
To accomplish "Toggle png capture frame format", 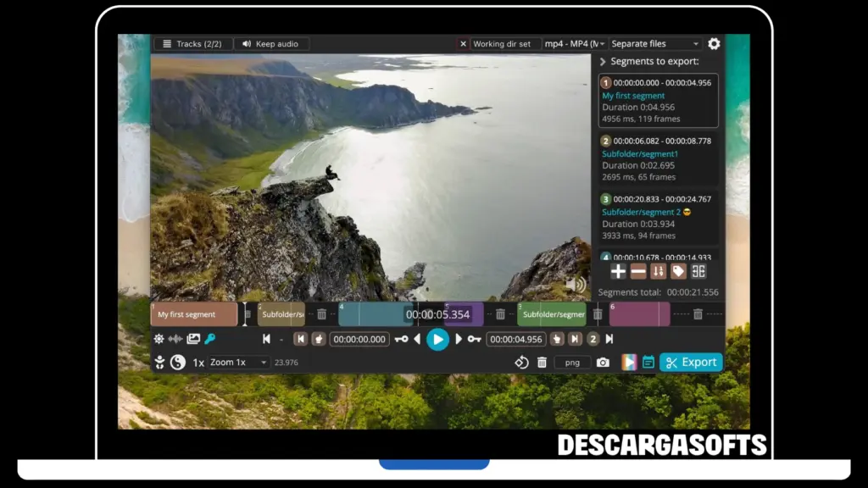I will pos(572,363).
